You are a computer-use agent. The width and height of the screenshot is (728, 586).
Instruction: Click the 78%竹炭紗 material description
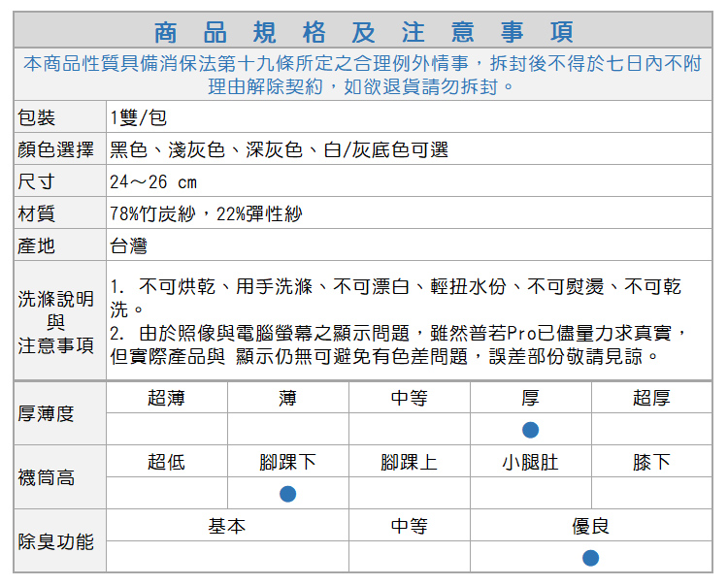[206, 214]
